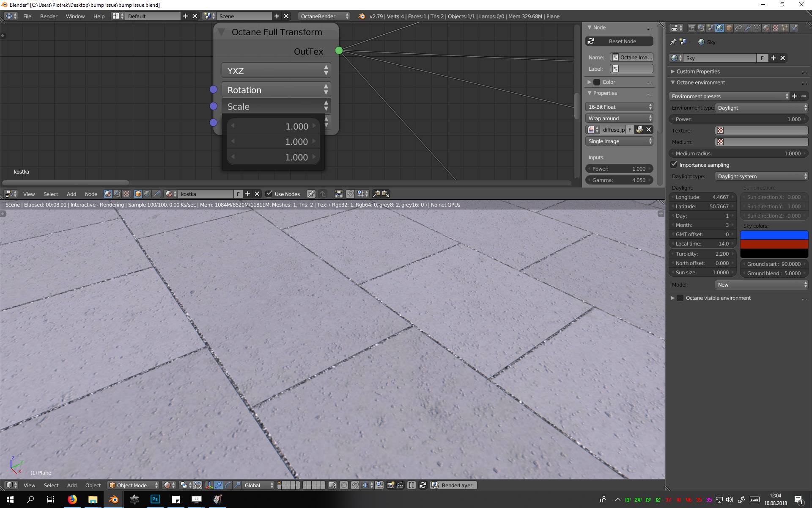The width and height of the screenshot is (812, 508).
Task: Click the Reset Node button
Action: pyautogui.click(x=620, y=41)
